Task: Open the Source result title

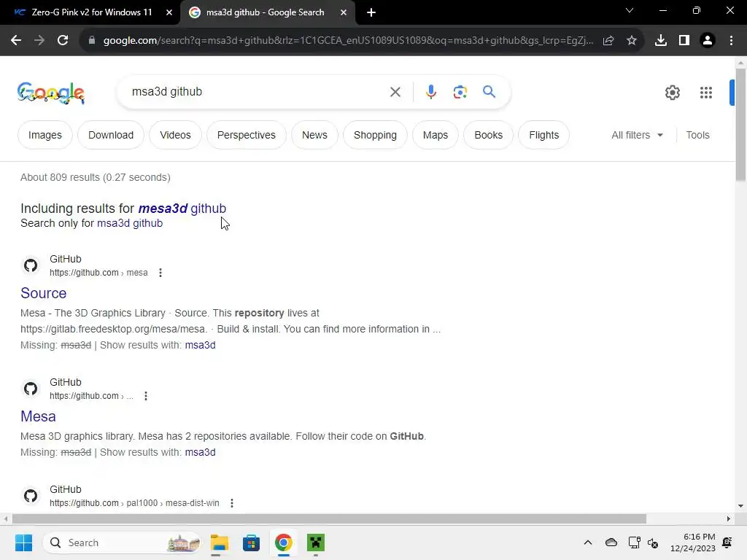Action: (x=43, y=293)
